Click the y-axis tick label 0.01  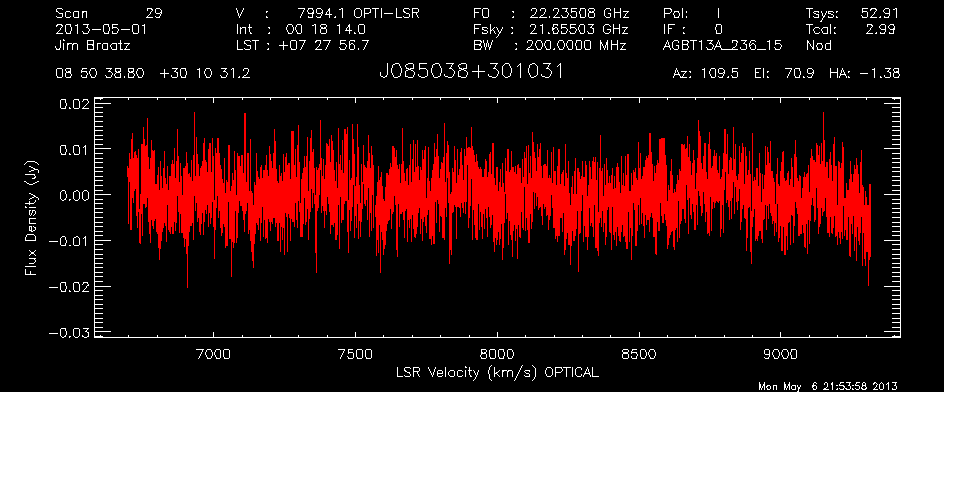(x=74, y=150)
